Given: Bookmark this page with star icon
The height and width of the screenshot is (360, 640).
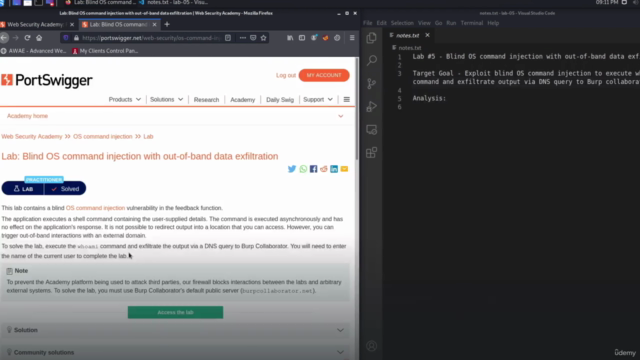Looking at the screenshot, I should point(264,38).
